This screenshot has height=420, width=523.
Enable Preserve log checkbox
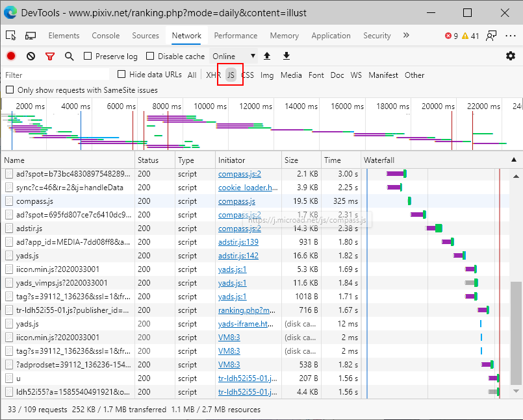click(88, 56)
